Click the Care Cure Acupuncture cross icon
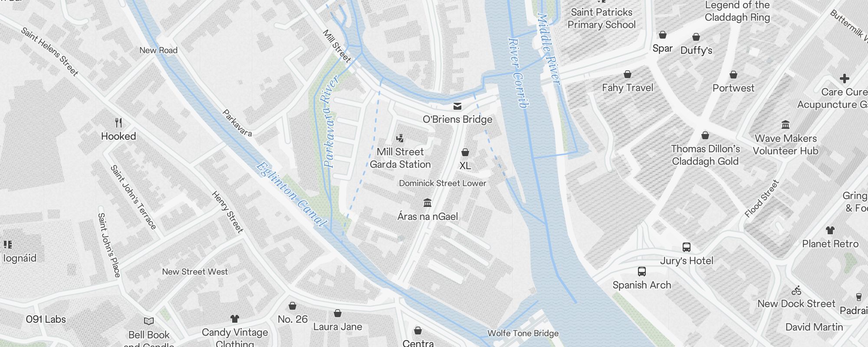Image resolution: width=868 pixels, height=347 pixels. pos(844,79)
